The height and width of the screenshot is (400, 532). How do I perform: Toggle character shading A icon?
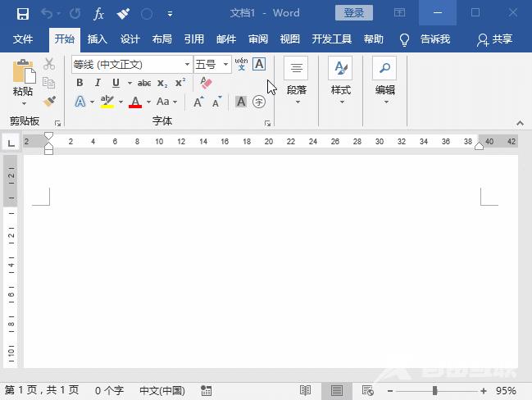(241, 102)
